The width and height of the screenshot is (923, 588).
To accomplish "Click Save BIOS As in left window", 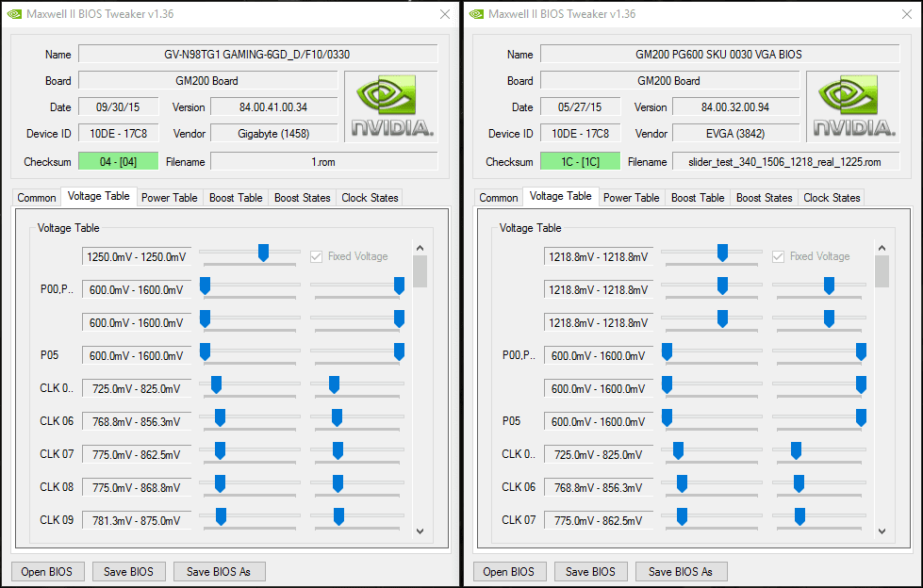I will pos(219,572).
